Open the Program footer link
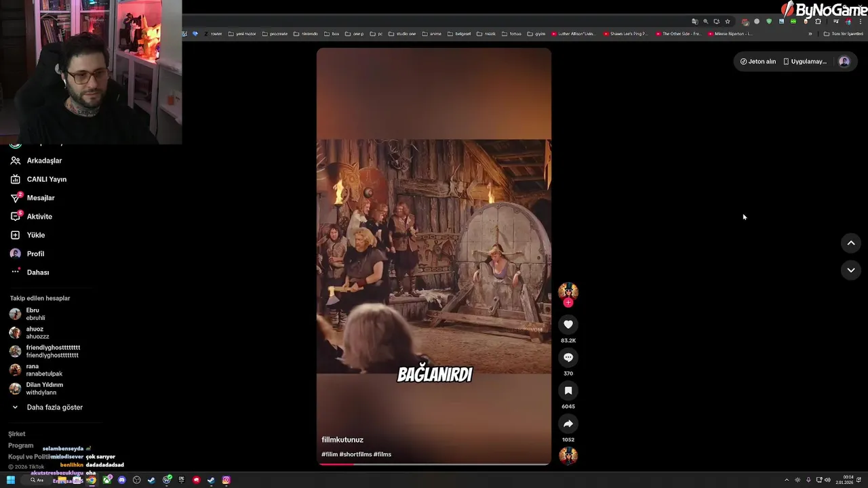This screenshot has width=868, height=488. [21, 446]
